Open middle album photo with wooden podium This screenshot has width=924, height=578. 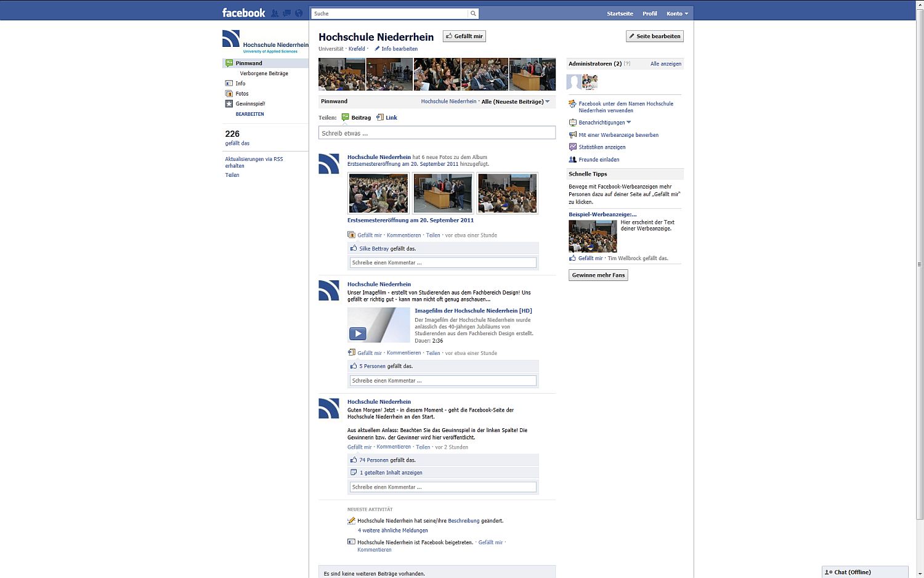[x=443, y=193]
